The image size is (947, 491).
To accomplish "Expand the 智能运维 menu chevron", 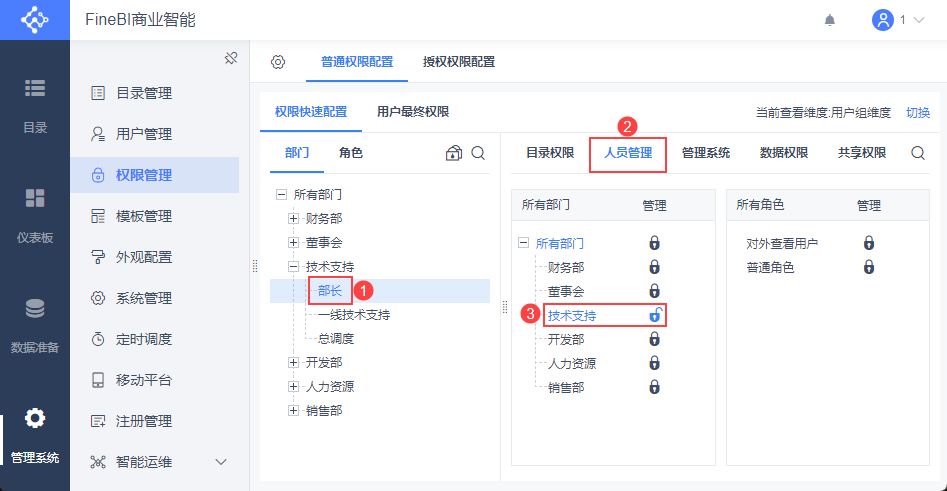I will (x=221, y=462).
